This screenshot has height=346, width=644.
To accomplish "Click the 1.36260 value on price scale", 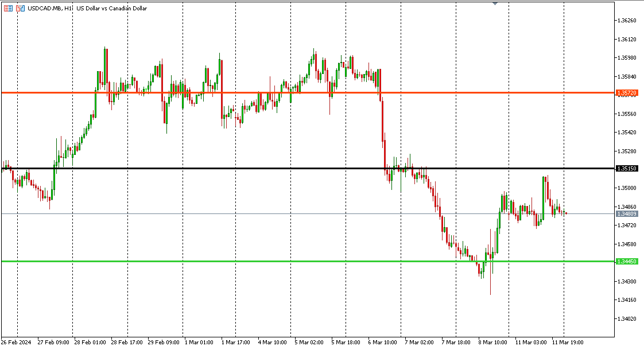I will [x=627, y=21].
